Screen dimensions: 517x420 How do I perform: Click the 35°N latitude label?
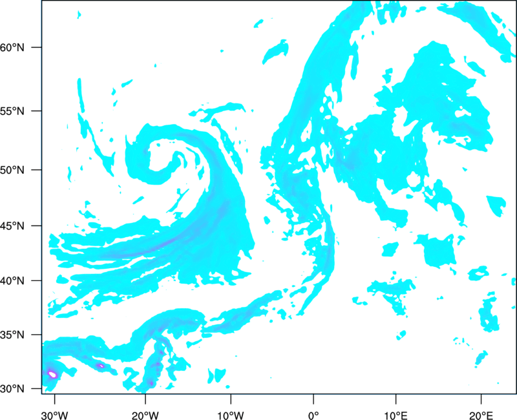(12, 335)
